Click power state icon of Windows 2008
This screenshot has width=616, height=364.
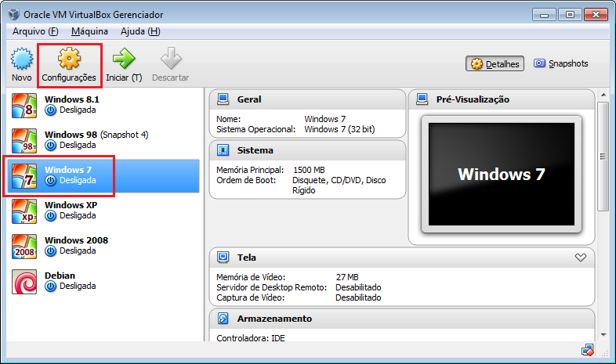click(x=51, y=251)
